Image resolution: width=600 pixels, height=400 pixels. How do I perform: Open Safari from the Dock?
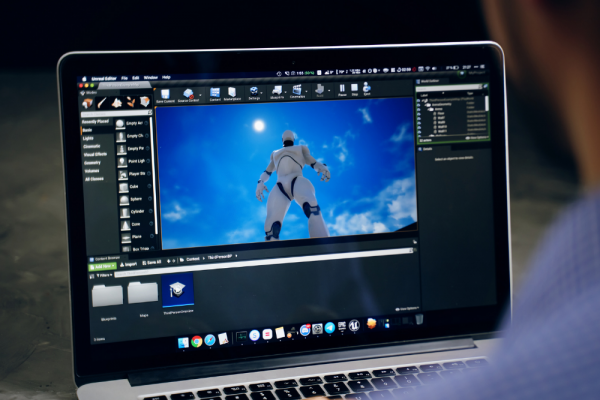click(x=210, y=340)
